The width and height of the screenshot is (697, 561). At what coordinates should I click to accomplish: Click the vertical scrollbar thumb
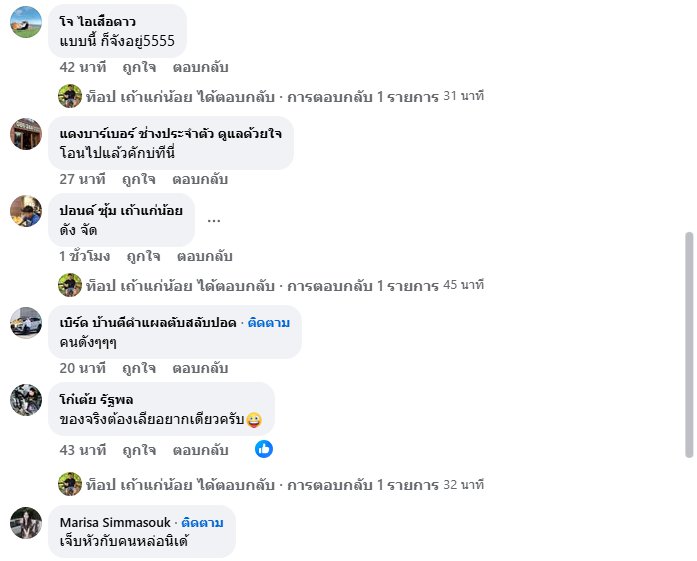click(688, 345)
